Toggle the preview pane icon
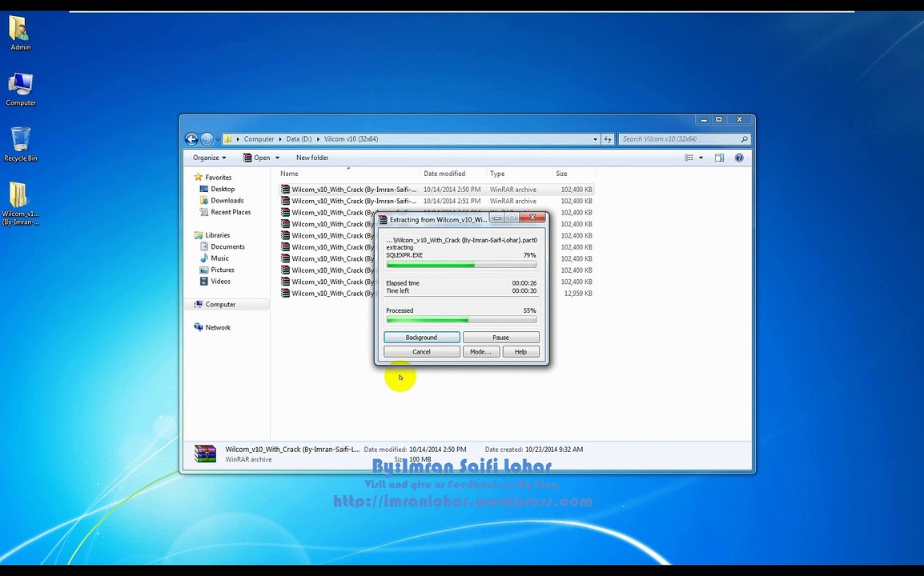 click(720, 158)
